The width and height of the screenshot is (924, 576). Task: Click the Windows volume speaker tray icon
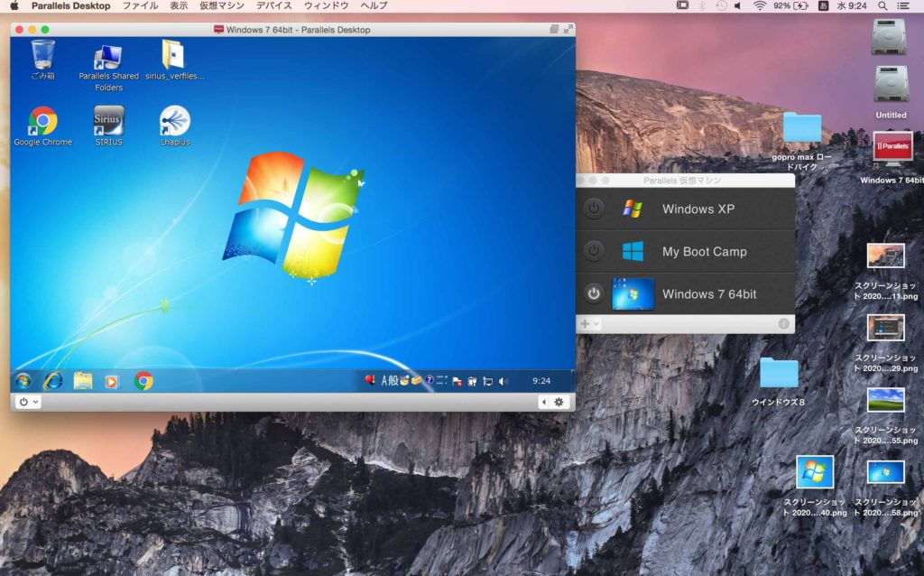tap(503, 381)
